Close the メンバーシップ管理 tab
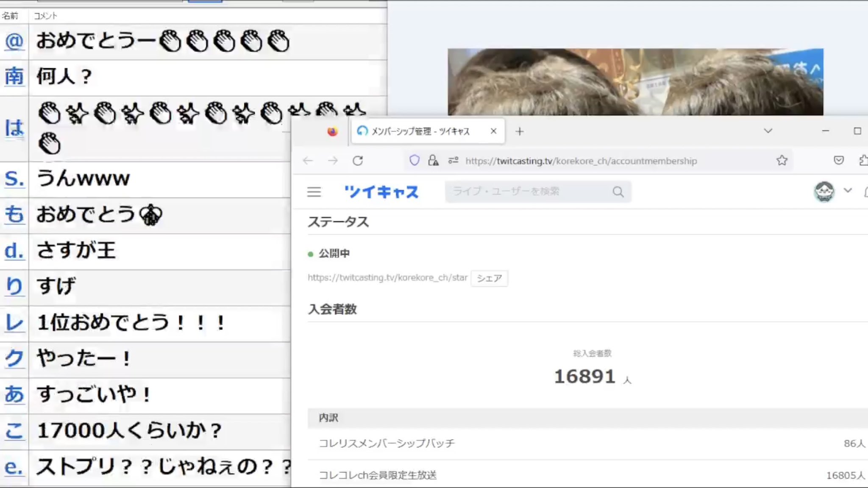This screenshot has height=488, width=868. tap(493, 131)
